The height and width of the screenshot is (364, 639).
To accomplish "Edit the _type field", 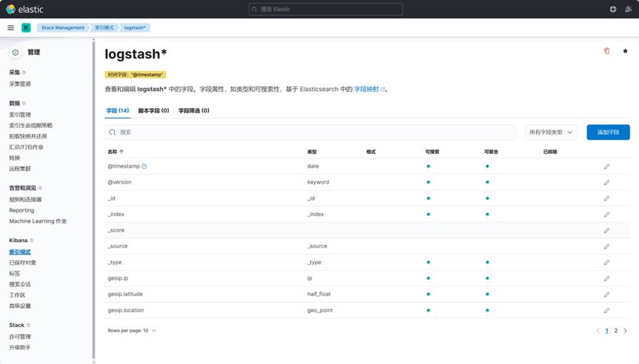I will [607, 262].
